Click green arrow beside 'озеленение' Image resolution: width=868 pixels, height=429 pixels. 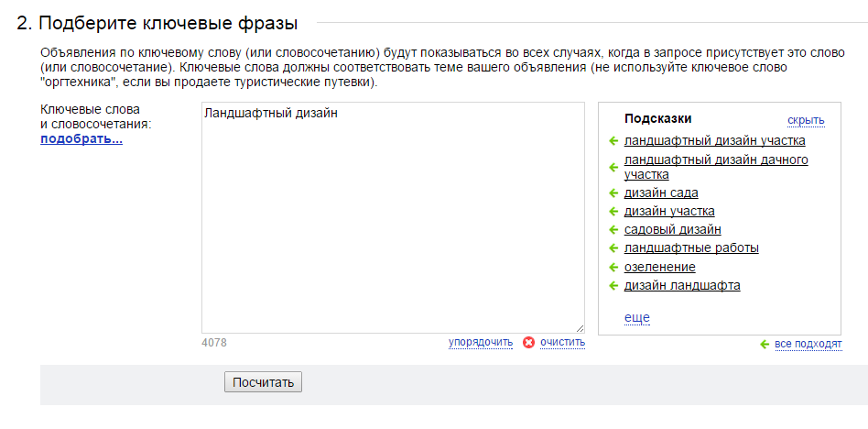pos(613,268)
